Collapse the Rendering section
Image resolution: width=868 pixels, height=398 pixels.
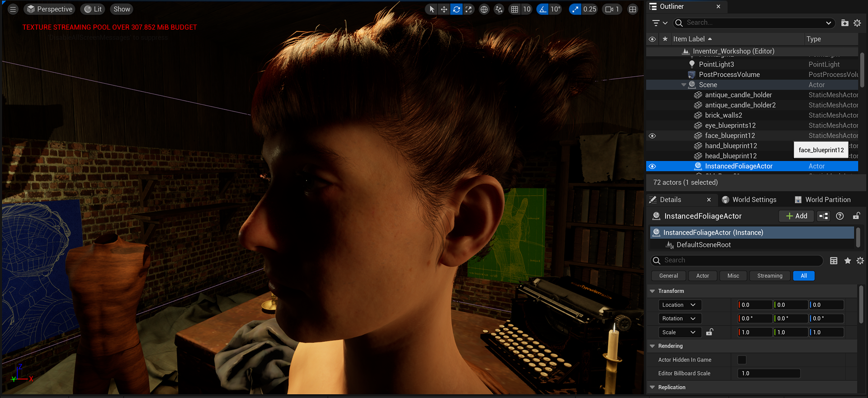652,346
